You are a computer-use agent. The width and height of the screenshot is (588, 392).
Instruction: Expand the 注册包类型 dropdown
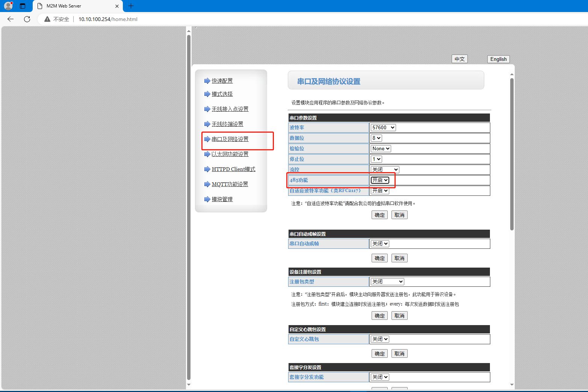[x=387, y=282]
